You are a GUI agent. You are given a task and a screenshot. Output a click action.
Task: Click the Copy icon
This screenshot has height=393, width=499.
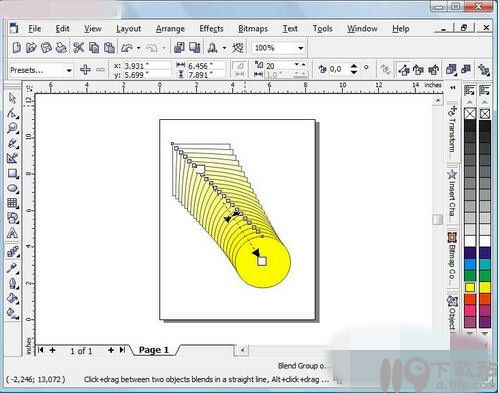tap(94, 48)
